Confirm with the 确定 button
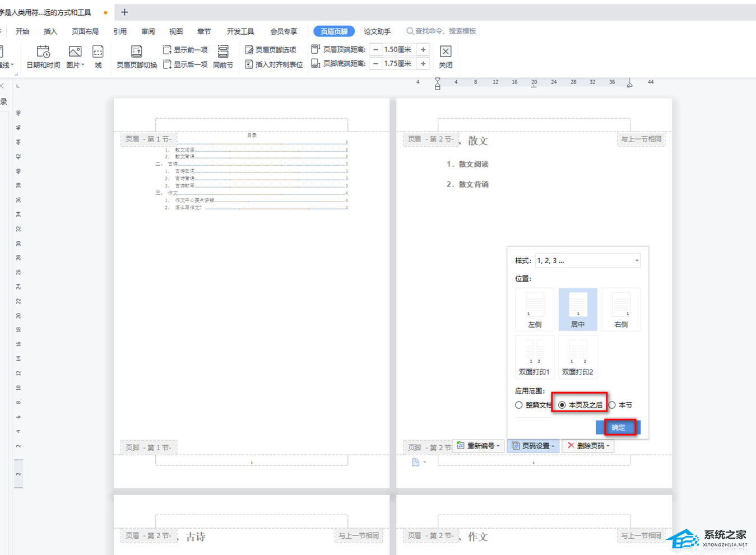Image resolution: width=756 pixels, height=555 pixels. [x=618, y=427]
